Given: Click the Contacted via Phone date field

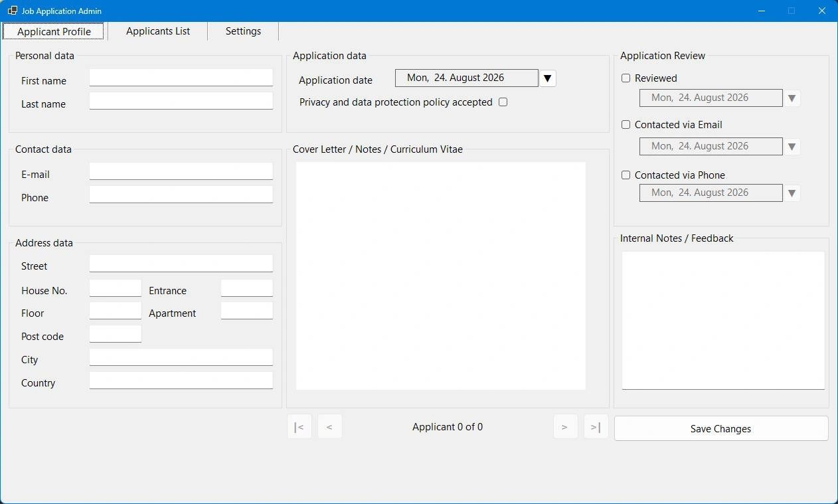Looking at the screenshot, I should tap(711, 193).
